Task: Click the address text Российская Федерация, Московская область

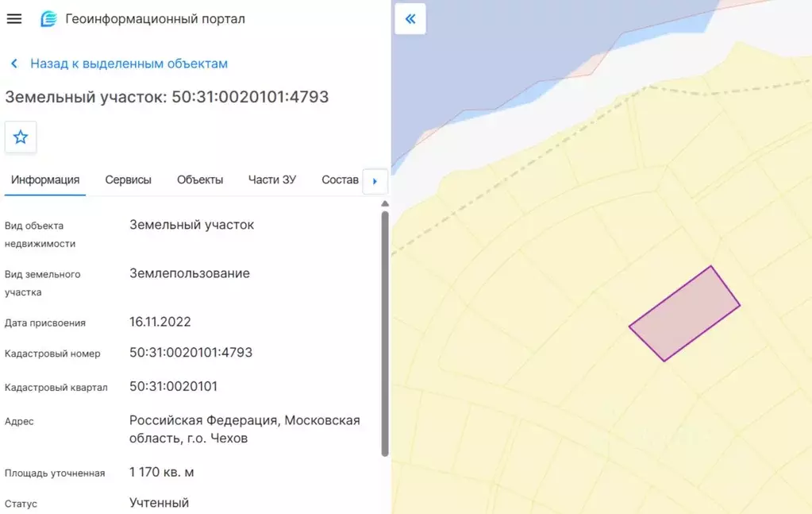Action: 244,429
